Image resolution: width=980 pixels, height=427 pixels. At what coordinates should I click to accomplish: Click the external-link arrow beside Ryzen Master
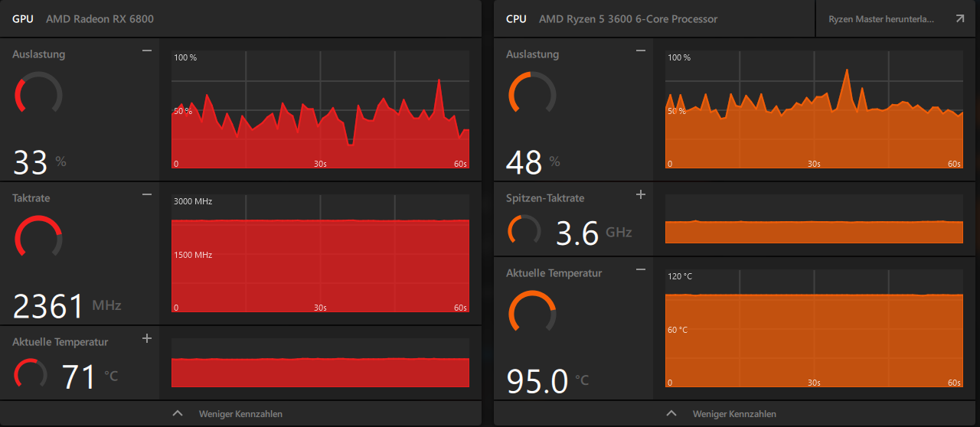(x=959, y=18)
